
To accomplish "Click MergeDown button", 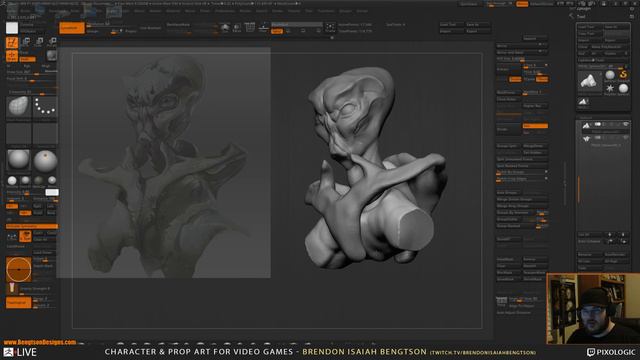I will tap(535, 146).
